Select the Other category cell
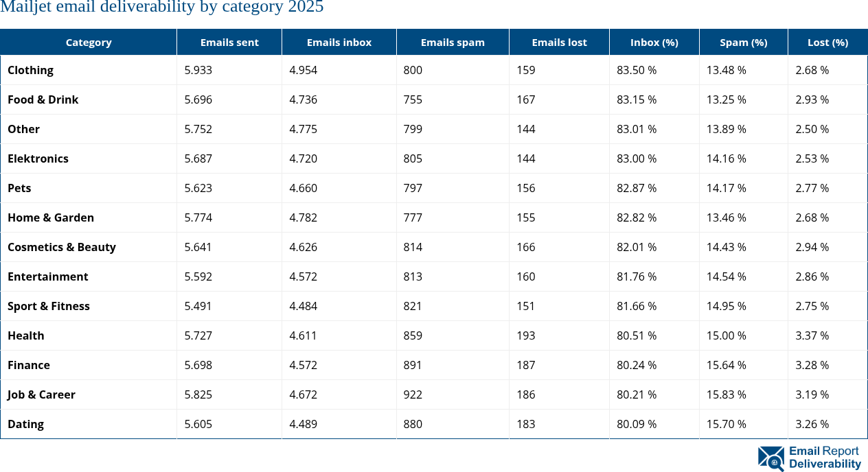 click(89, 129)
